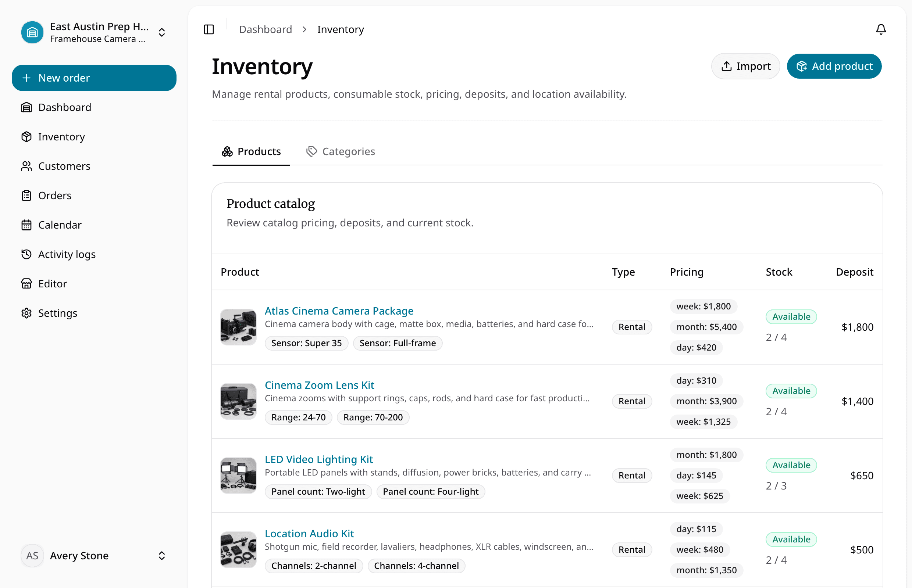Click the upload icon on Import button
The width and height of the screenshot is (912, 588).
pyautogui.click(x=726, y=66)
